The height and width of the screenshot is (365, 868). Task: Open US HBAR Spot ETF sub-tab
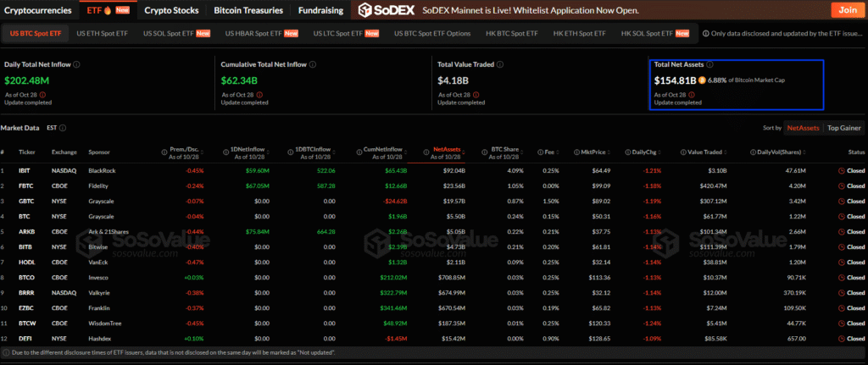tap(262, 34)
